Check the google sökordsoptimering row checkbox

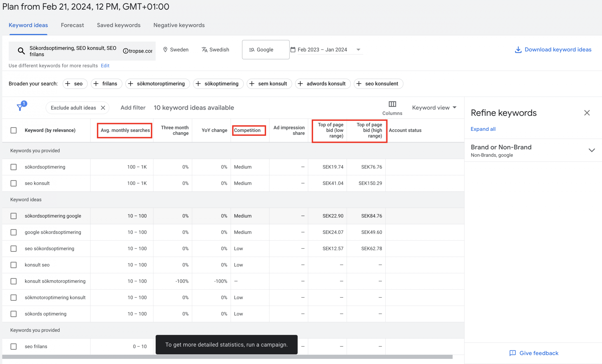[x=13, y=232]
